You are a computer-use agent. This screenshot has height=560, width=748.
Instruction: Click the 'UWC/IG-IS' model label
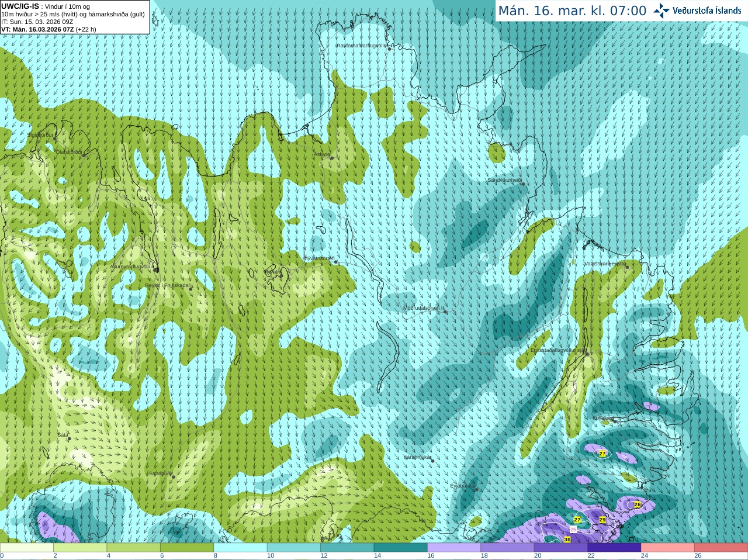20,6
